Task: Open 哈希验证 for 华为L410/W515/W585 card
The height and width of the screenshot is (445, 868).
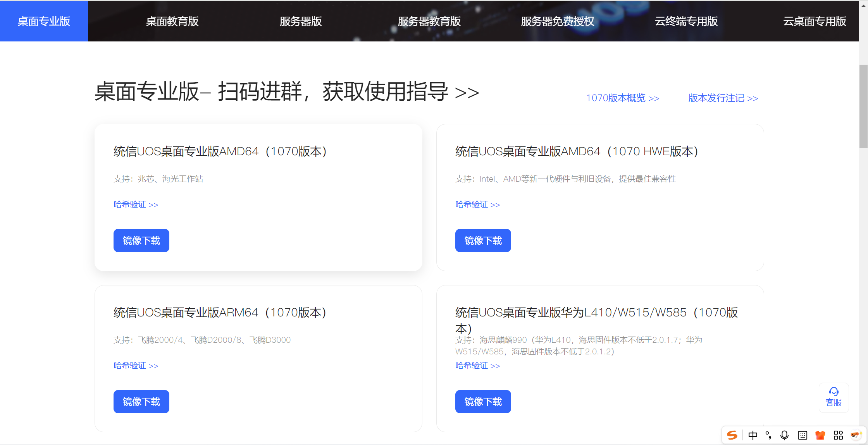Action: point(477,366)
